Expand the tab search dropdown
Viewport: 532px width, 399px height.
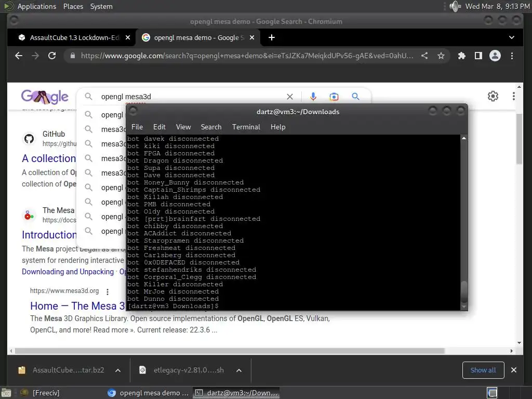[512, 37]
